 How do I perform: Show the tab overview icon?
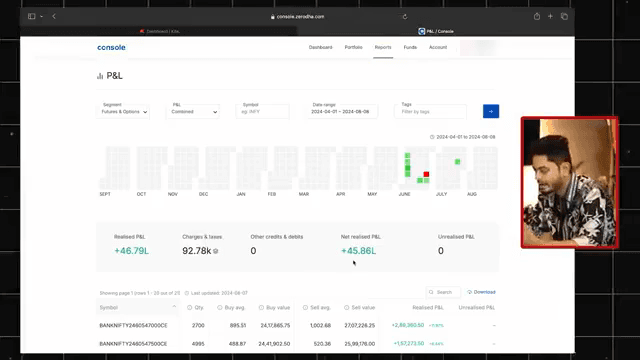pyautogui.click(x=564, y=16)
